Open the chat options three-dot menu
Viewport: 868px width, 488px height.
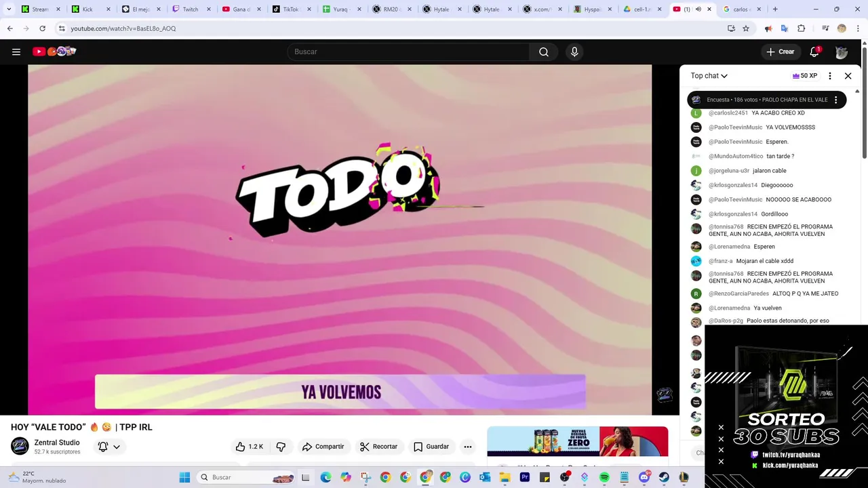[x=830, y=76]
